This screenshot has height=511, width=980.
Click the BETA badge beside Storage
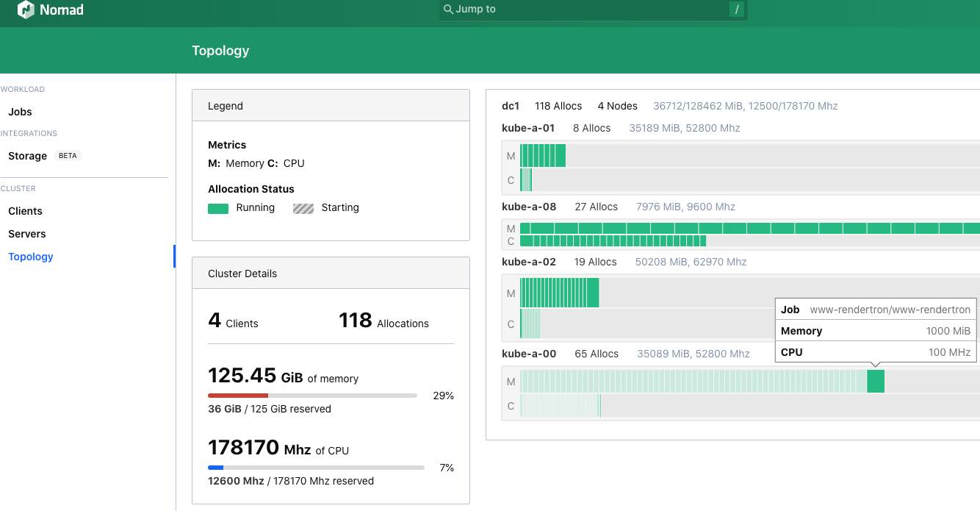click(68, 156)
